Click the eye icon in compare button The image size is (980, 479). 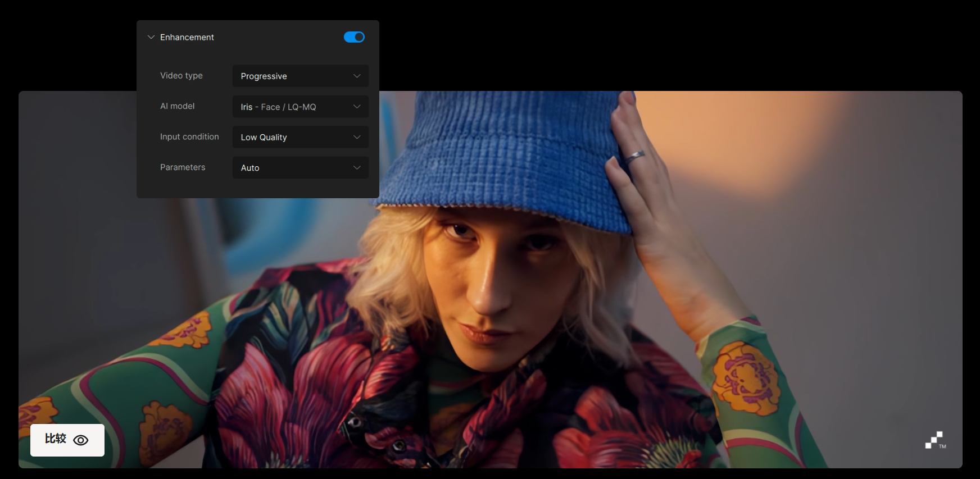tap(81, 440)
